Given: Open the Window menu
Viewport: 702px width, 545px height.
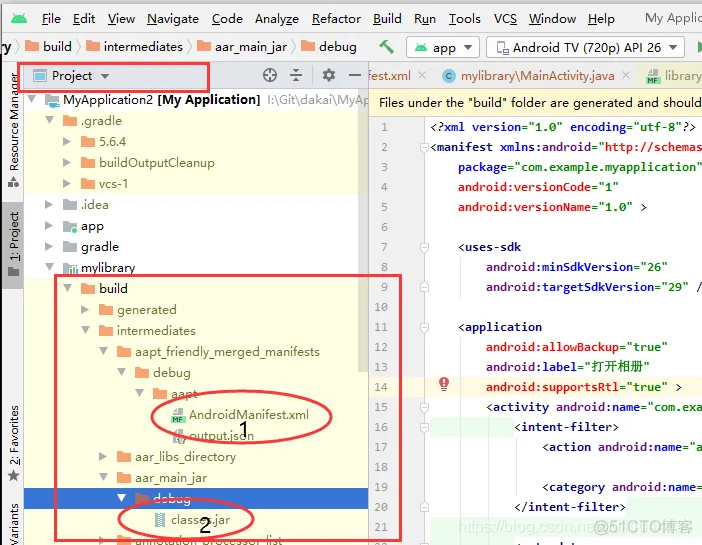Looking at the screenshot, I should click(552, 19).
